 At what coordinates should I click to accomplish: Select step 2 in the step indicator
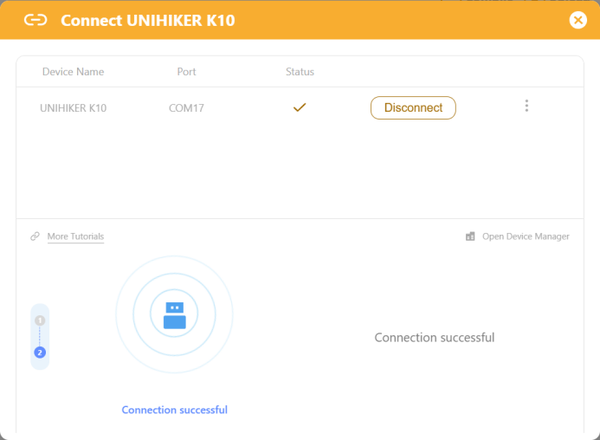40,352
